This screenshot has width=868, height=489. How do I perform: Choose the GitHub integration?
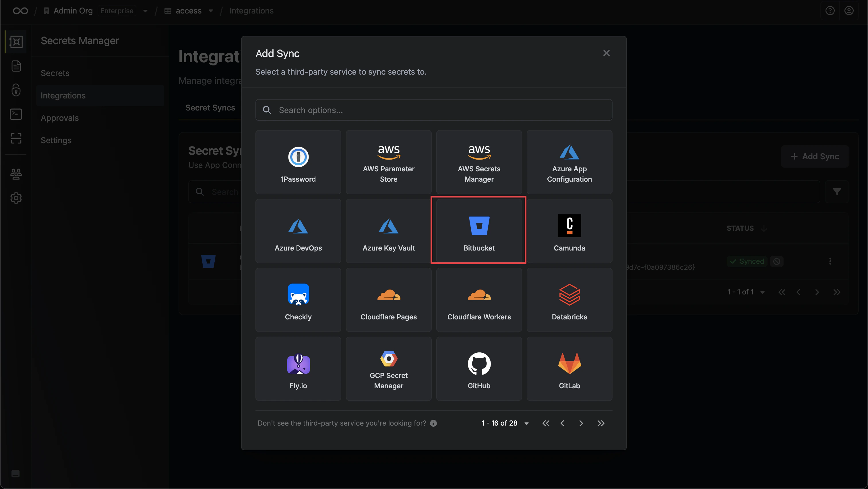[x=479, y=368]
